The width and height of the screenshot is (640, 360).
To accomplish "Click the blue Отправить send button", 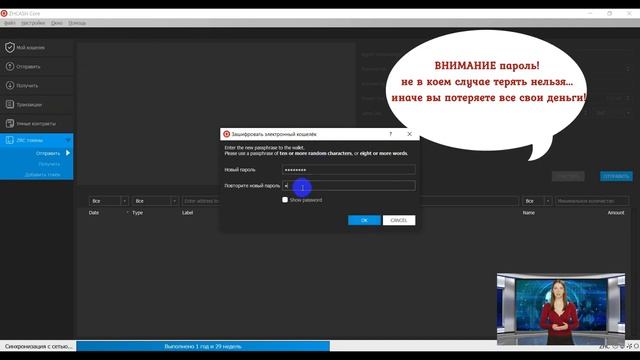I will pyautogui.click(x=616, y=176).
